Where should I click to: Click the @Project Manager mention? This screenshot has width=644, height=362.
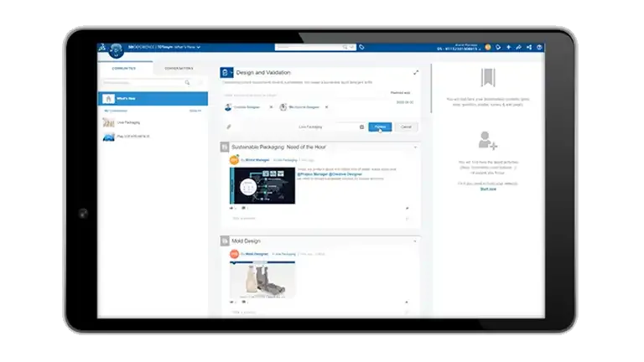click(313, 174)
